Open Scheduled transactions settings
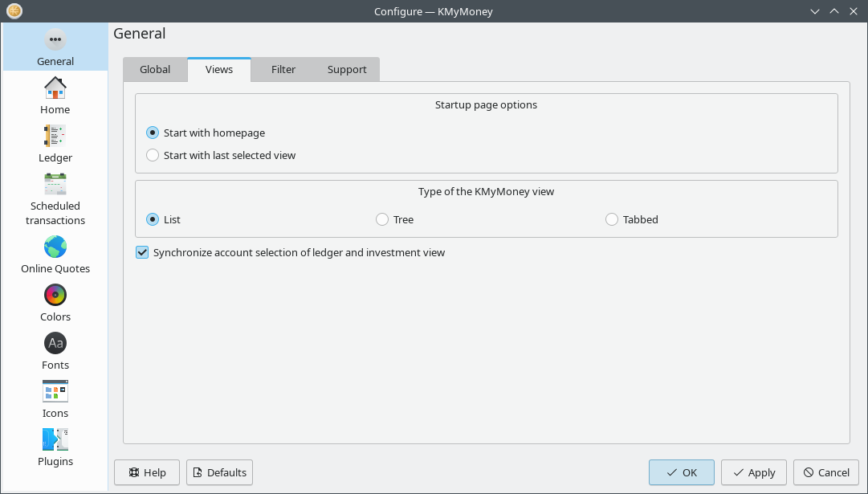Viewport: 868px width, 494px height. pyautogui.click(x=55, y=198)
